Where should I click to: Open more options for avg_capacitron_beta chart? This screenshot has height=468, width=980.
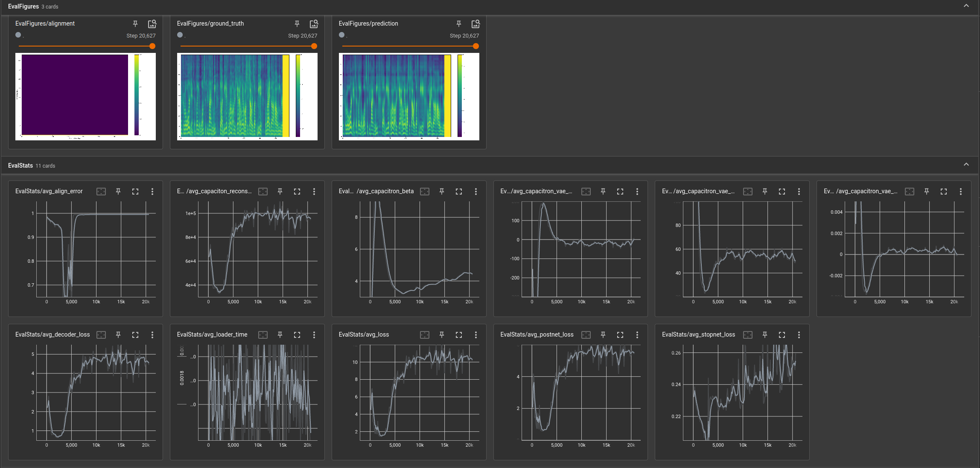coord(476,192)
